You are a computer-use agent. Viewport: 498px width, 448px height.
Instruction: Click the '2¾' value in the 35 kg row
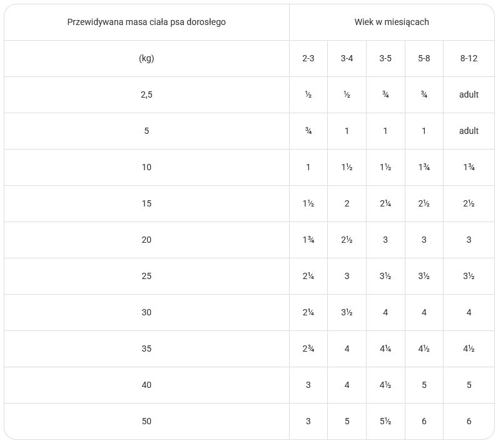click(x=308, y=349)
